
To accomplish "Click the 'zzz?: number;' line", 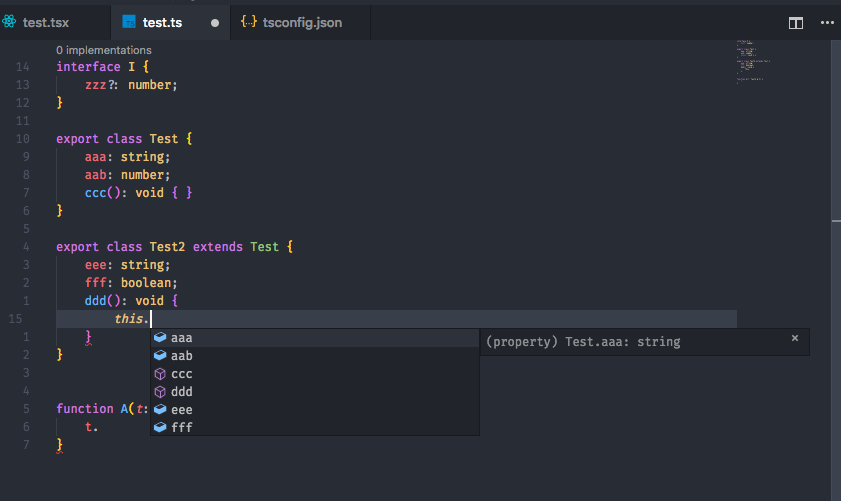I will pos(131,85).
